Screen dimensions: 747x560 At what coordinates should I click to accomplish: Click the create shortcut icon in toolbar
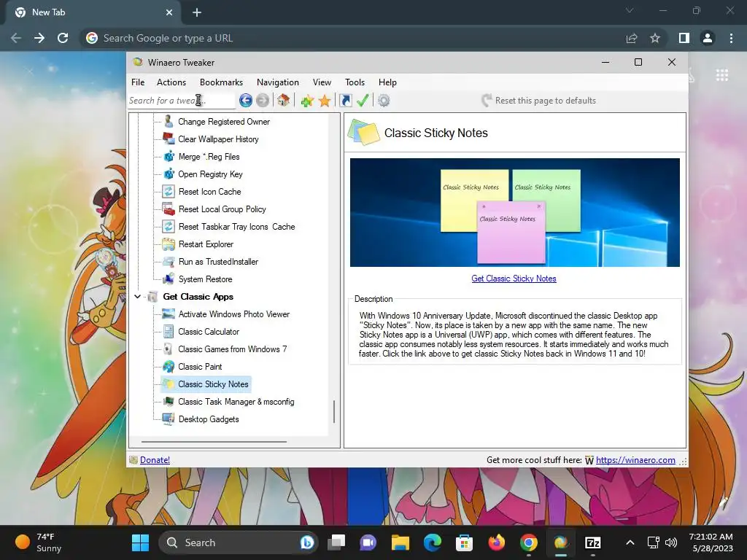tap(345, 101)
